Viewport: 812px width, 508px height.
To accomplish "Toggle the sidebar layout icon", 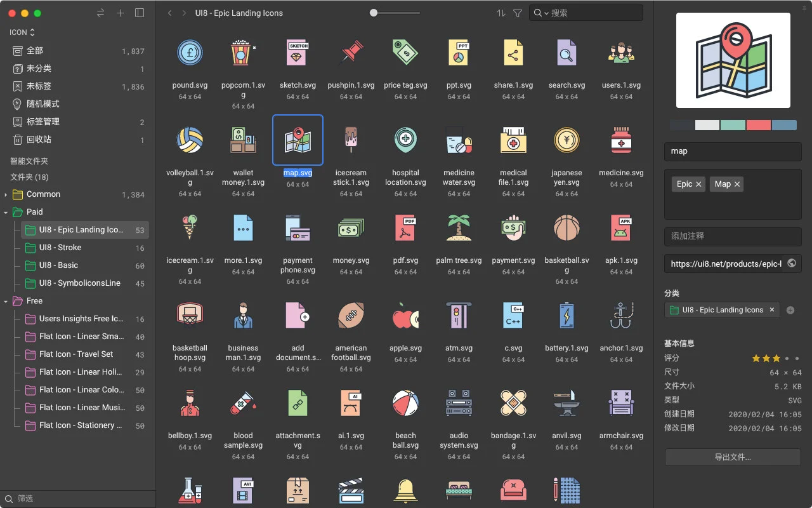I will click(140, 13).
